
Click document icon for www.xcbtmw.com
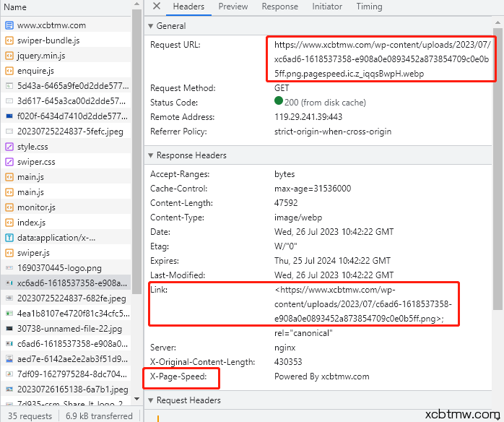point(9,25)
